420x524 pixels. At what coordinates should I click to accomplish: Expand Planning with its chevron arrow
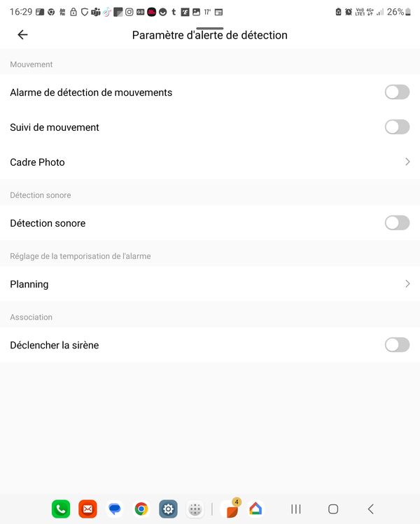pyautogui.click(x=407, y=284)
